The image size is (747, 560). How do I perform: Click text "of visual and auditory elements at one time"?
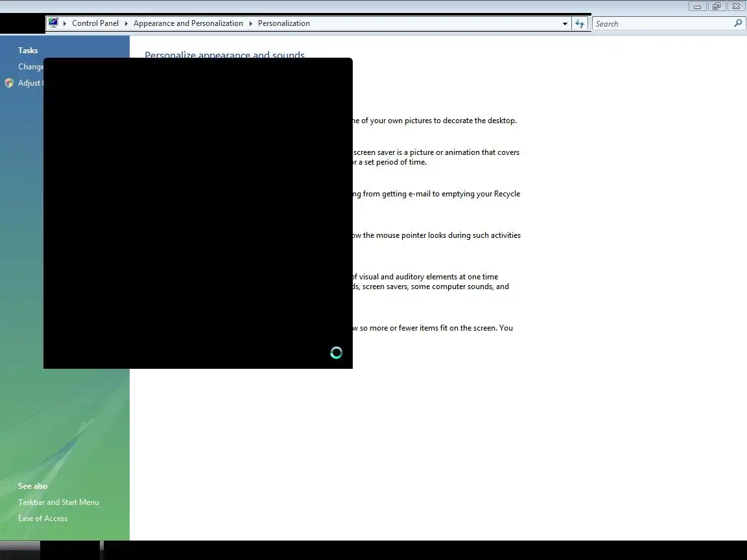pos(425,277)
